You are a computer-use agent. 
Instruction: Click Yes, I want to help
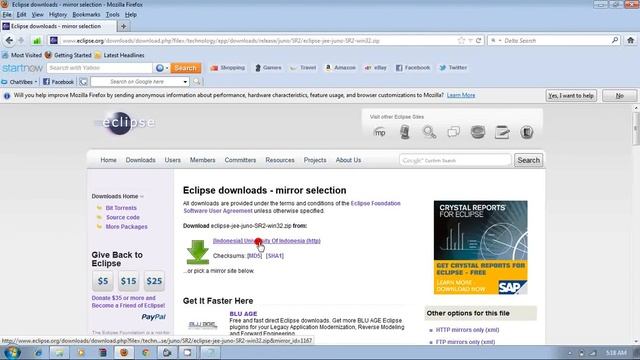(571, 96)
